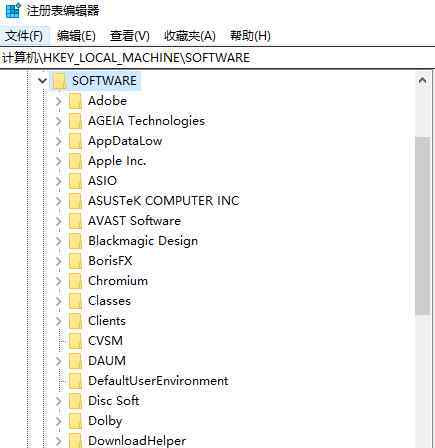Select the SOFTWARE key folder icon
The width and height of the screenshot is (435, 448).
(x=59, y=81)
